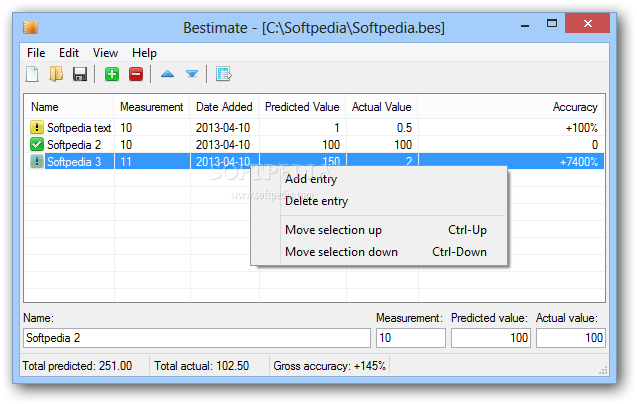Click the status icon beside Softpedia 3

point(37,161)
